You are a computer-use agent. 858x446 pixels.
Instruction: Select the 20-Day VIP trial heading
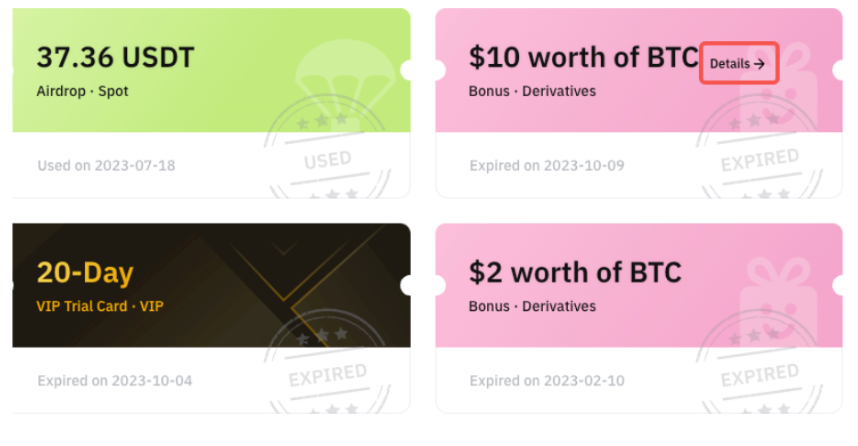(x=85, y=272)
